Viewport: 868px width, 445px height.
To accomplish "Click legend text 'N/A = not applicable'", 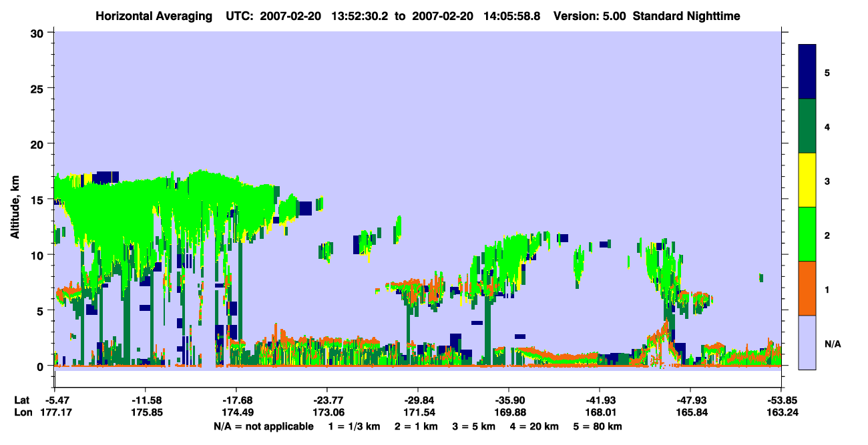I will pos(263,426).
